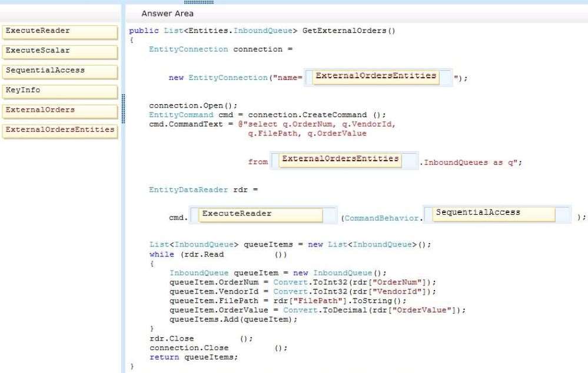Image resolution: width=588 pixels, height=373 pixels.
Task: Click the "while (rdr.Read" statement
Action: click(187, 254)
